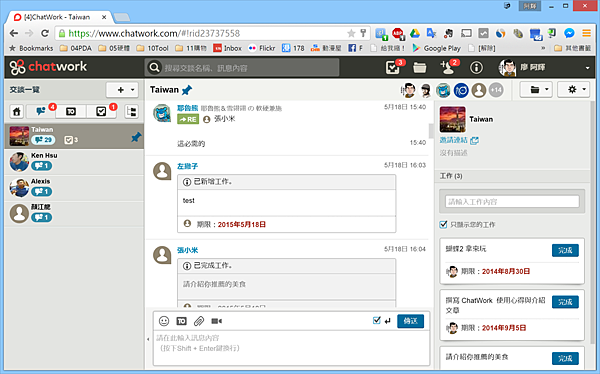Open the Bookmarks bar item
The image size is (600, 374).
tap(31, 48)
